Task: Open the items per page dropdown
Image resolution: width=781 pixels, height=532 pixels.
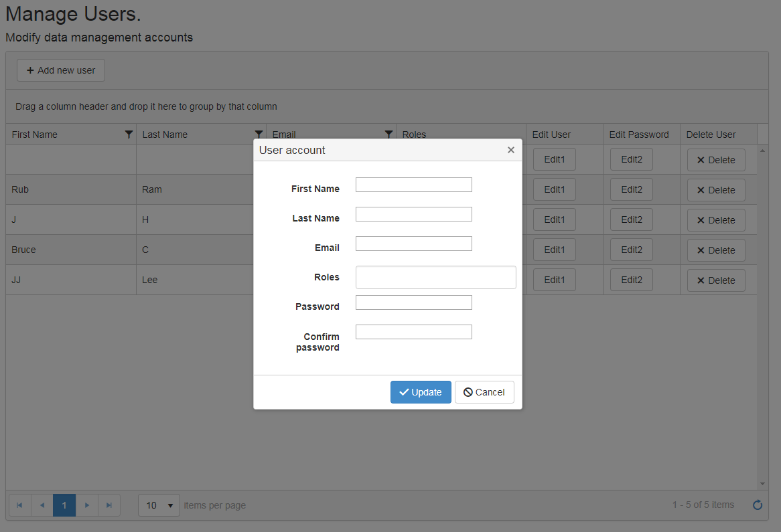Action: pyautogui.click(x=159, y=505)
